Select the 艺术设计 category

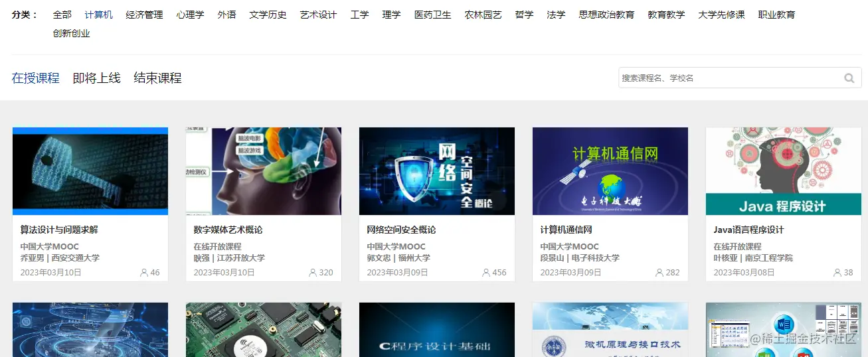click(319, 15)
